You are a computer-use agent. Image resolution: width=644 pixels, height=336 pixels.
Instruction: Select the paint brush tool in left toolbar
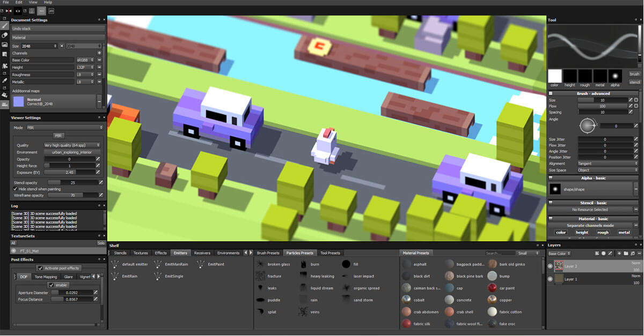pyautogui.click(x=5, y=26)
